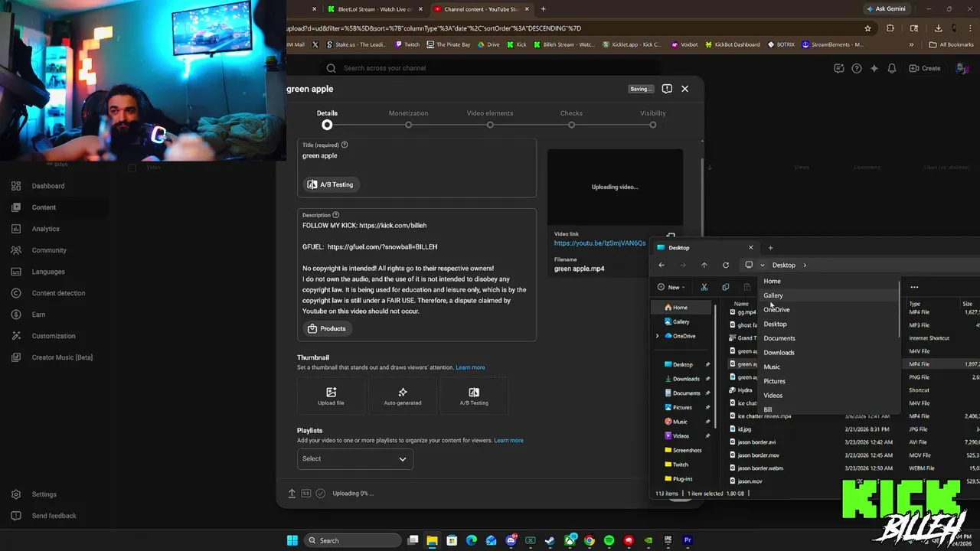Choose Gallery in the address dropdown list

click(x=829, y=295)
